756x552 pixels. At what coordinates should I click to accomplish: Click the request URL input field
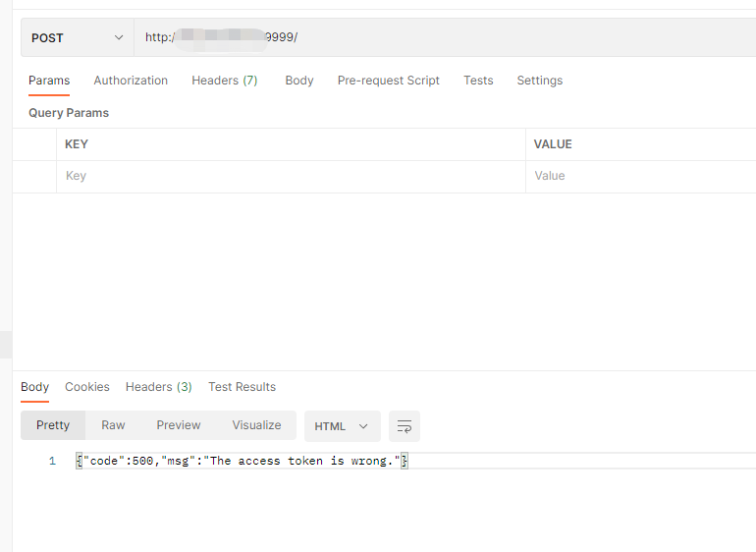tap(442, 37)
